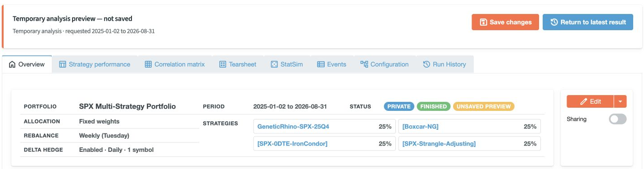644x169 pixels.
Task: Go to the Tearsheet tab
Action: point(238,64)
